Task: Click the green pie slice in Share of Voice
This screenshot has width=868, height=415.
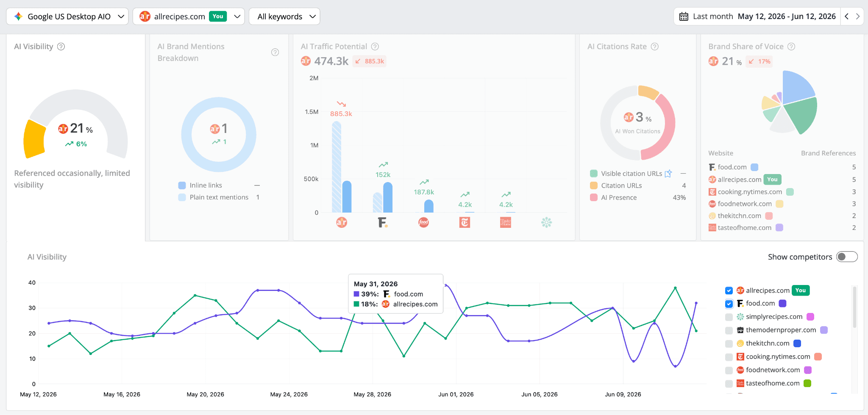Action: (x=800, y=115)
